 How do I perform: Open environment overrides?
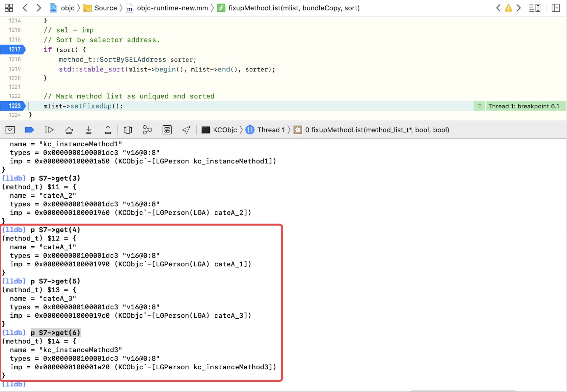click(x=167, y=130)
